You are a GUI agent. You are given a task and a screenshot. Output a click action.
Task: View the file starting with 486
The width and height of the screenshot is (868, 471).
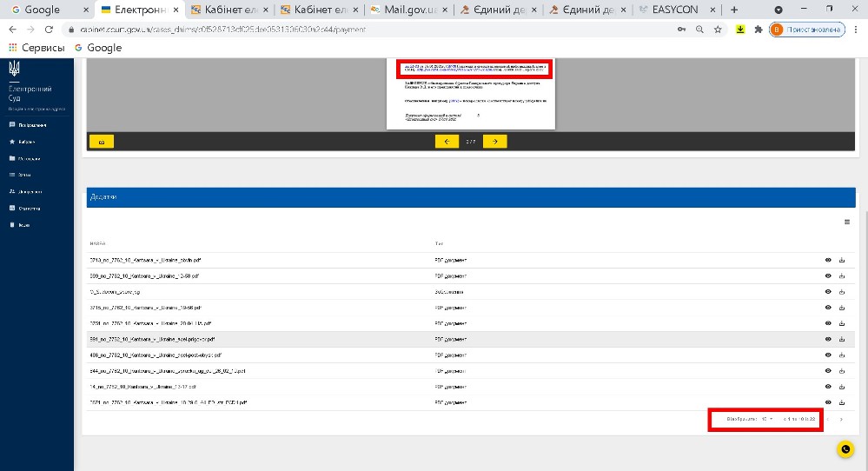(827, 355)
